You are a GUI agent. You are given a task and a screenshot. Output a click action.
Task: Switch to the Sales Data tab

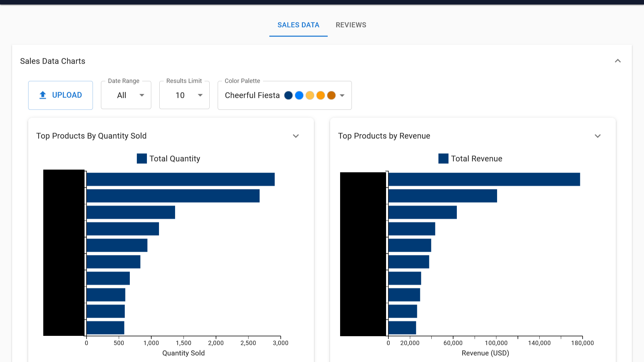298,25
